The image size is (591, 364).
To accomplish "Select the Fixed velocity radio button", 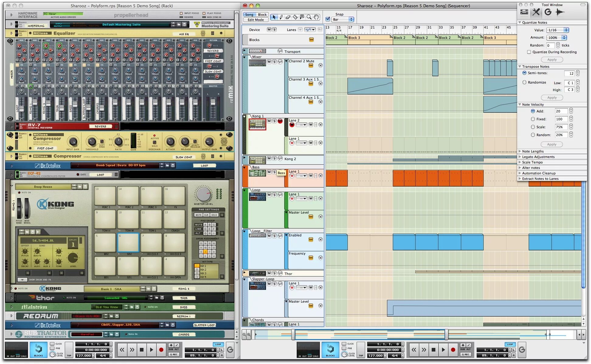I will 533,119.
